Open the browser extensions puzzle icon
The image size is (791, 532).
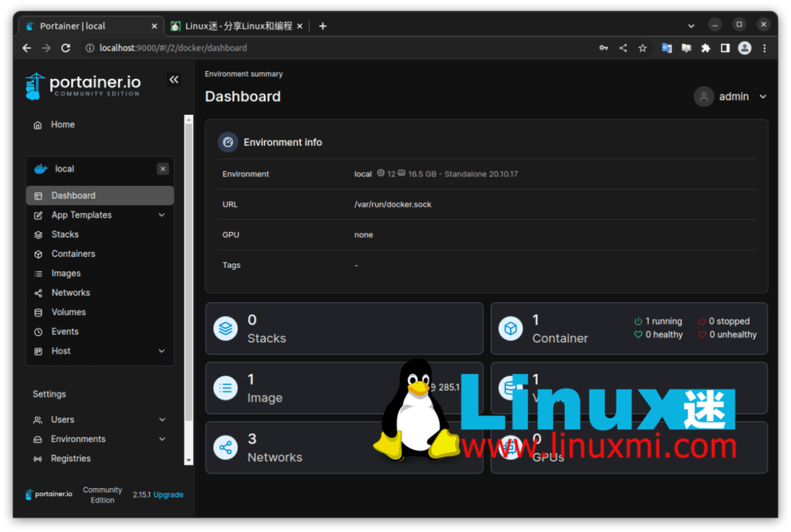(x=705, y=48)
